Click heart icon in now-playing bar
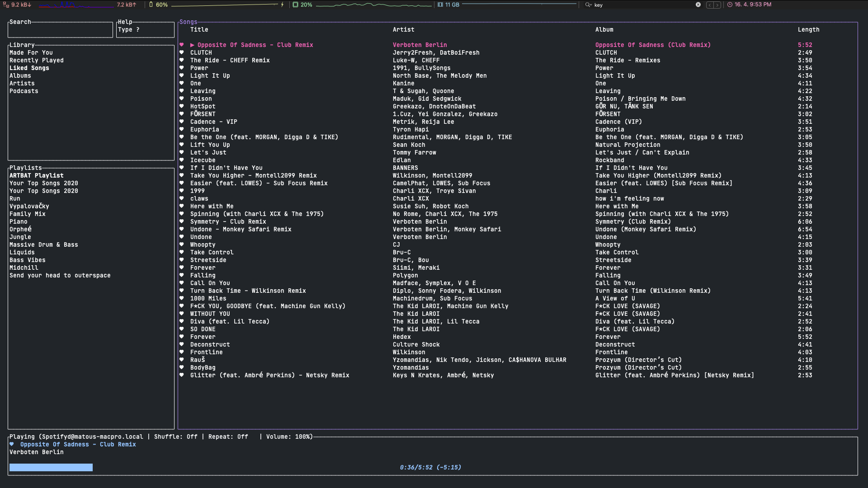The width and height of the screenshot is (868, 488). click(x=12, y=444)
